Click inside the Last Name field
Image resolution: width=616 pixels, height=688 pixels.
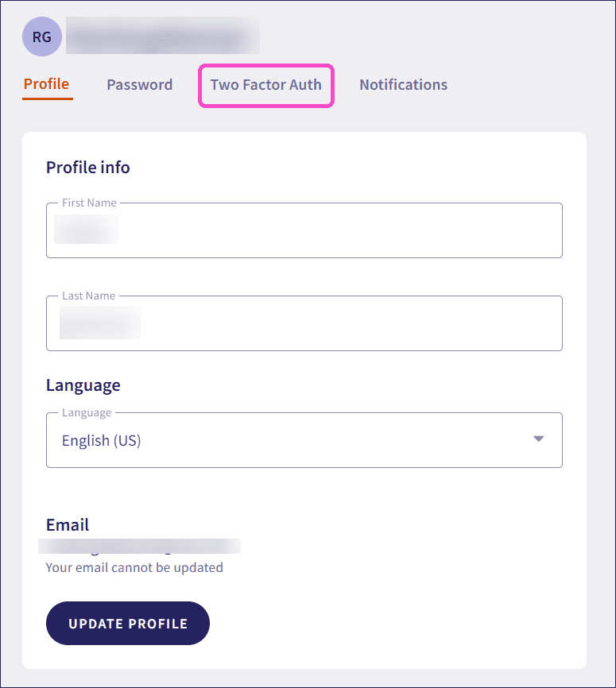(304, 323)
